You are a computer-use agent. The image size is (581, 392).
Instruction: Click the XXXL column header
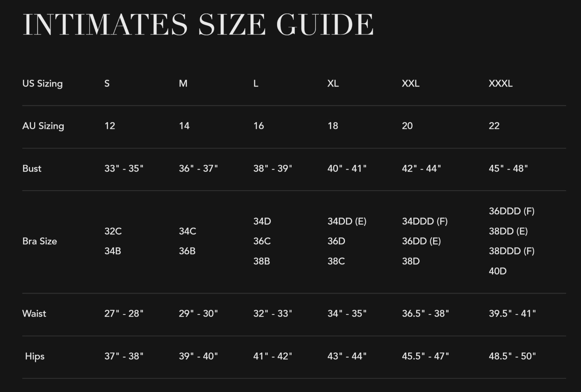pyautogui.click(x=500, y=83)
